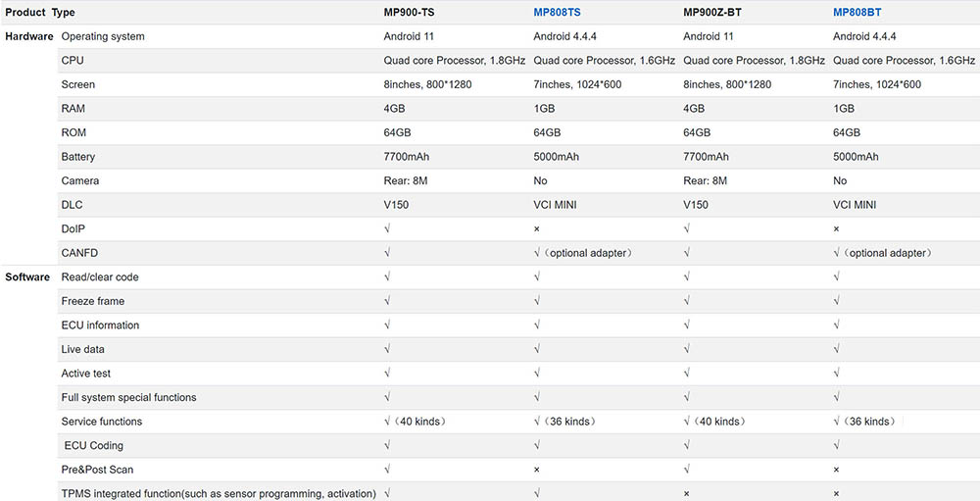
Task: Click MP808TS CANFD optional adapter cell
Action: [586, 253]
